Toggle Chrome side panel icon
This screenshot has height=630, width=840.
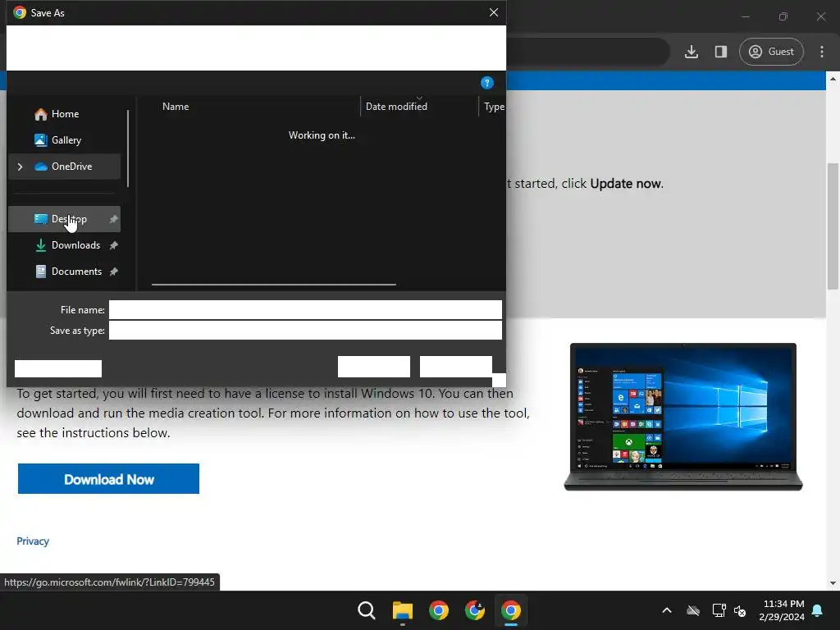point(721,52)
